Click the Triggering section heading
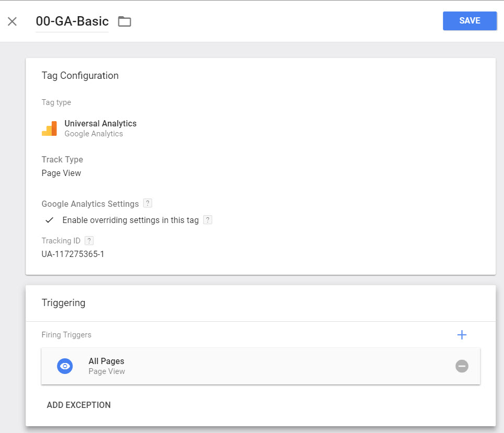Screen dimensions: 504x433 click(63, 302)
